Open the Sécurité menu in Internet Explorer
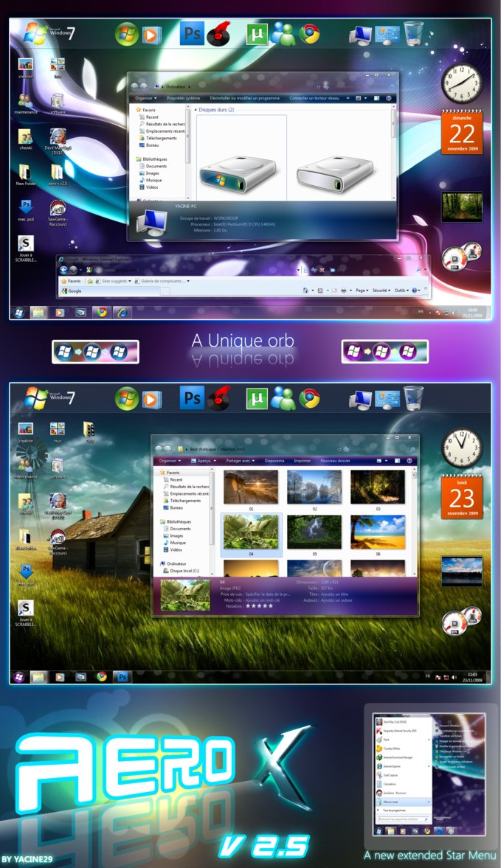This screenshot has height=868, width=501. point(381,291)
